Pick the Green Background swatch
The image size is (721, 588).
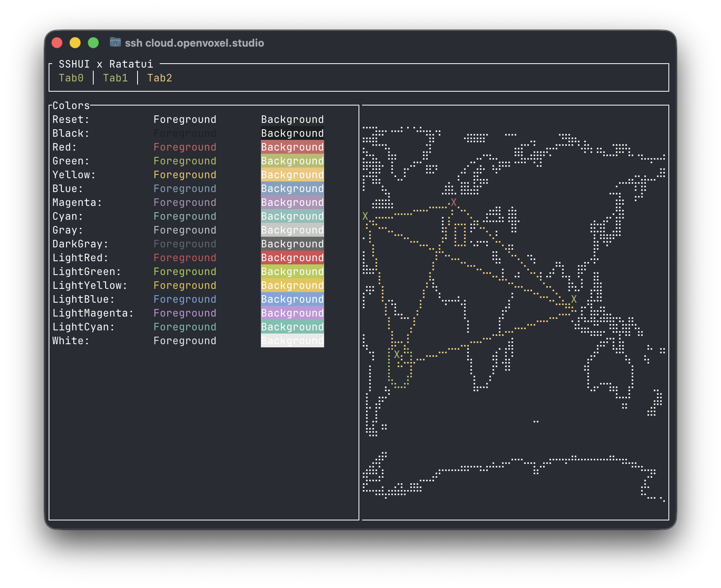(x=292, y=161)
